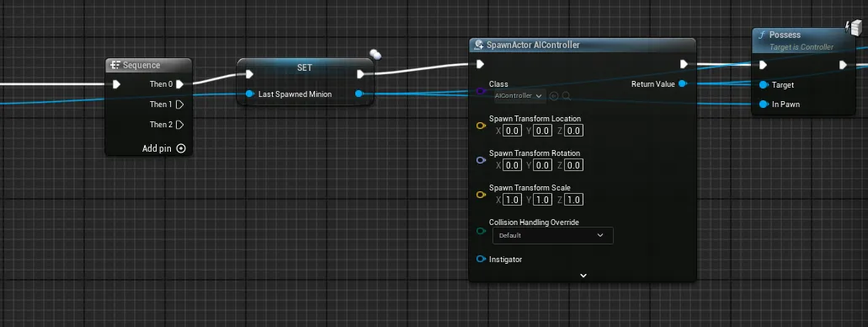Click the In Pawn input pin
The image size is (868, 327).
764,105
